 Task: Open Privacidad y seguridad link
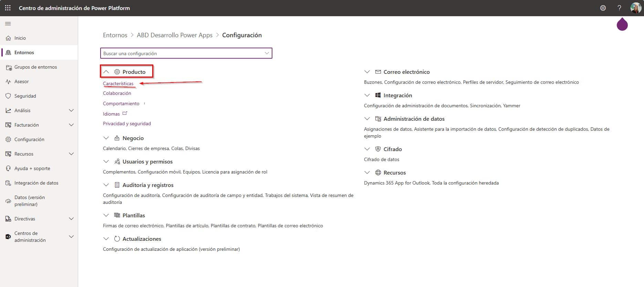click(127, 123)
